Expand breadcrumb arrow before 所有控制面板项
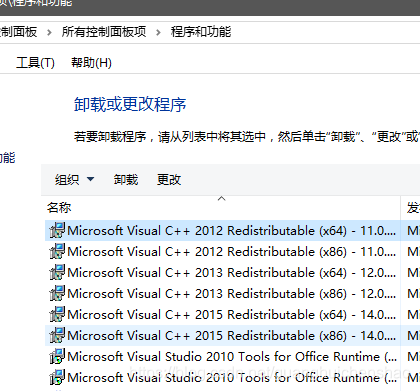Viewport: 420px width, 391px height. 49,33
